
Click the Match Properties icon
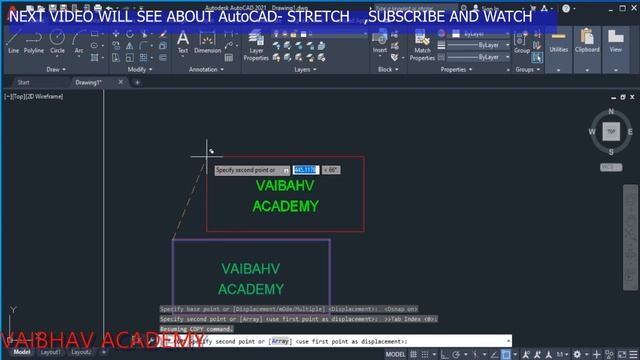422,46
